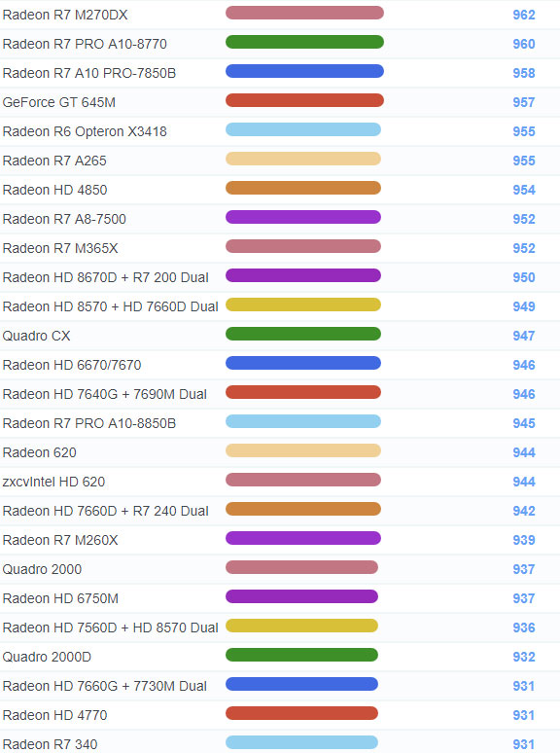Select Radeon HD 8570 + HD 7660D Dual
This screenshot has height=753, width=560.
(111, 306)
